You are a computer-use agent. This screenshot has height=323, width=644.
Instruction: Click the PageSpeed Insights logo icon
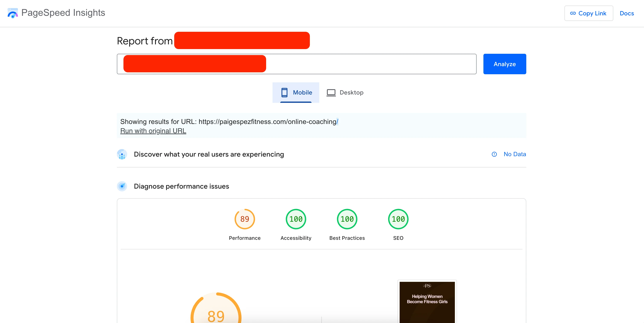click(13, 13)
